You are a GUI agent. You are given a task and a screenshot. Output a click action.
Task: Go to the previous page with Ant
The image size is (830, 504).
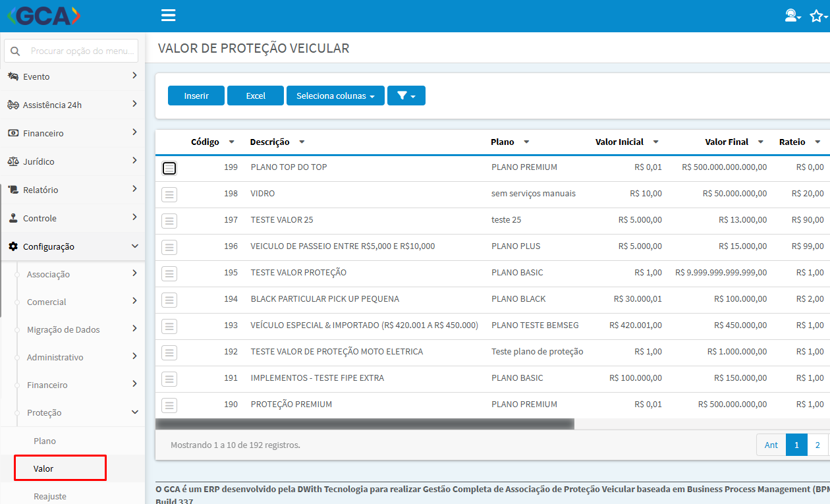[x=771, y=445]
